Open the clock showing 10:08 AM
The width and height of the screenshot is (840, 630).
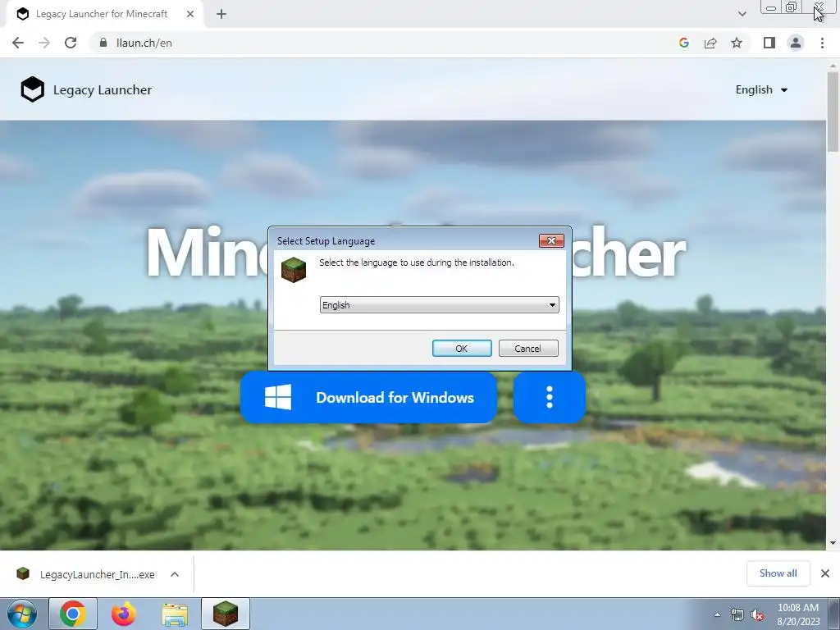click(x=798, y=614)
